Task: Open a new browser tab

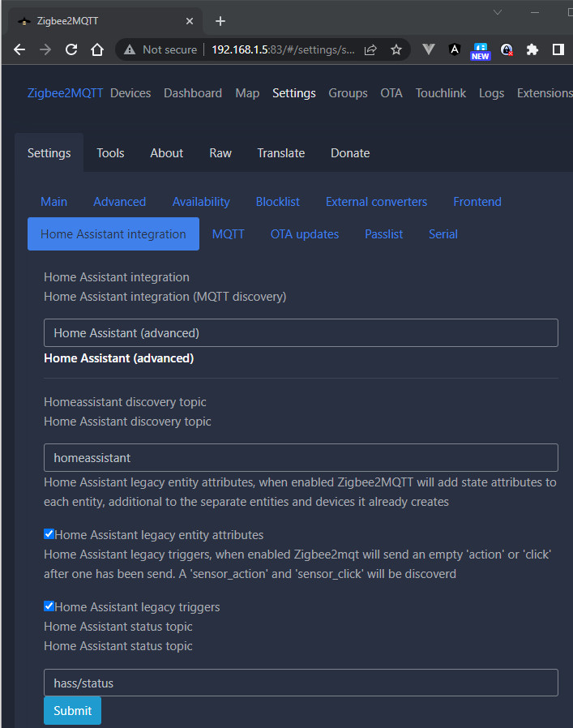Action: pos(220,21)
